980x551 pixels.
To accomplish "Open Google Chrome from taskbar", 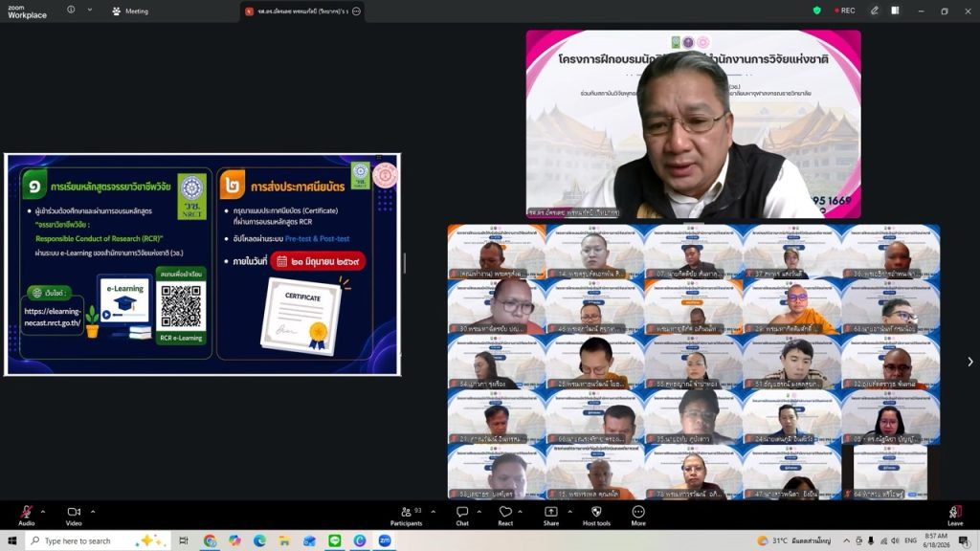I will tap(210, 540).
